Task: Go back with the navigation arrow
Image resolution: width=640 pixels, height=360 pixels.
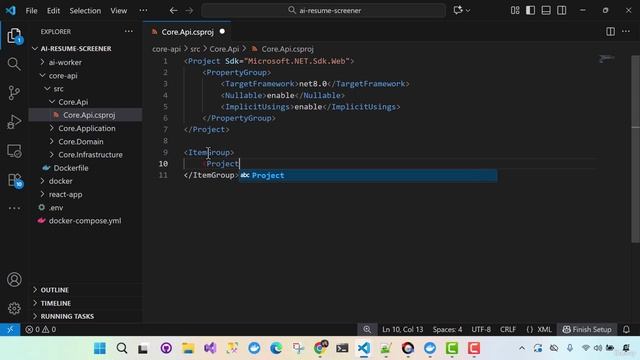Action: click(x=173, y=11)
